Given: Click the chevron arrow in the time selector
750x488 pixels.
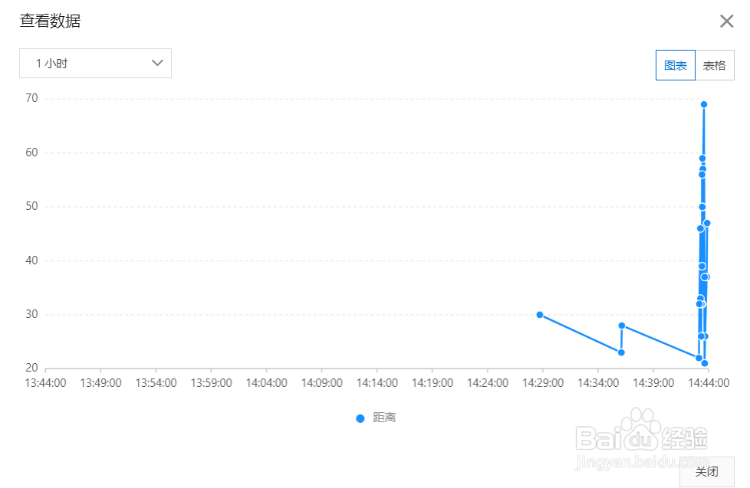Looking at the screenshot, I should coord(157,63).
